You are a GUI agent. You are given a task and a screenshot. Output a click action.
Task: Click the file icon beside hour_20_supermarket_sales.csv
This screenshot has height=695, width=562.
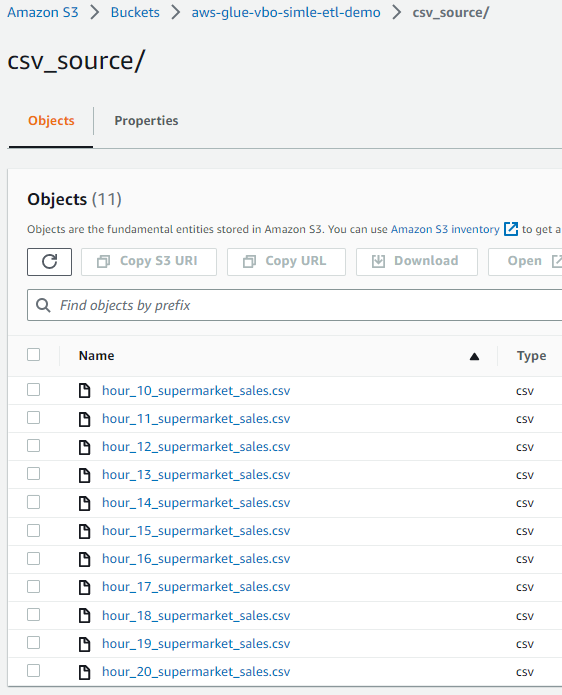pos(84,672)
